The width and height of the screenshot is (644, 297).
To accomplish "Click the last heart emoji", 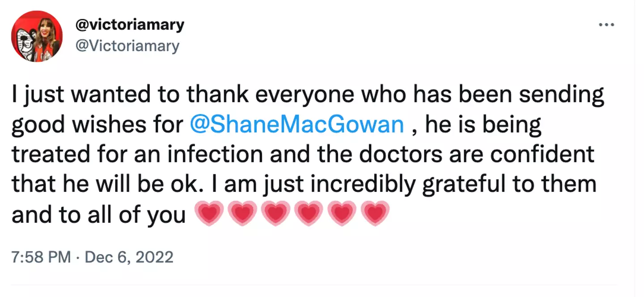I will pos(375,214).
